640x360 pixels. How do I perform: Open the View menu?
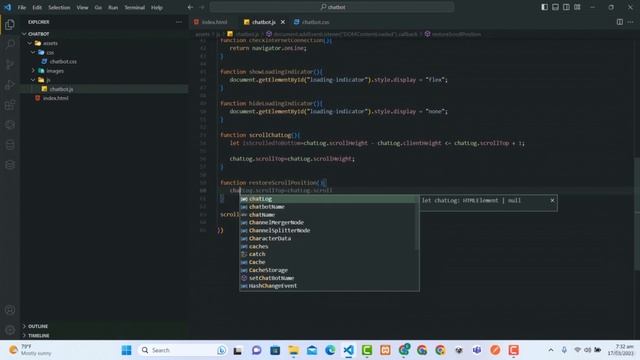click(x=82, y=7)
